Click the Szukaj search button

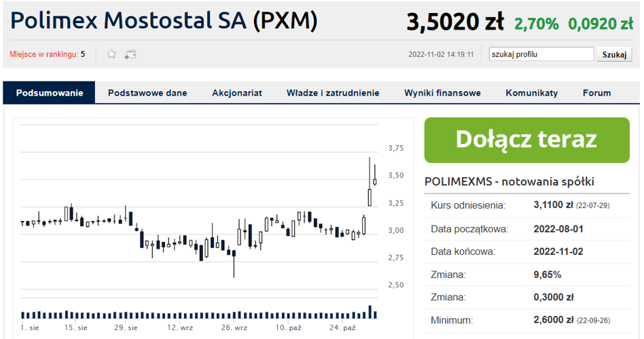pos(614,54)
